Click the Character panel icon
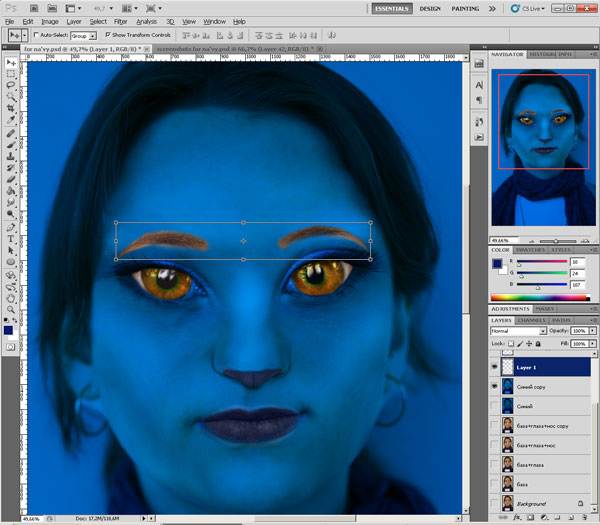This screenshot has width=600, height=525. click(x=479, y=84)
